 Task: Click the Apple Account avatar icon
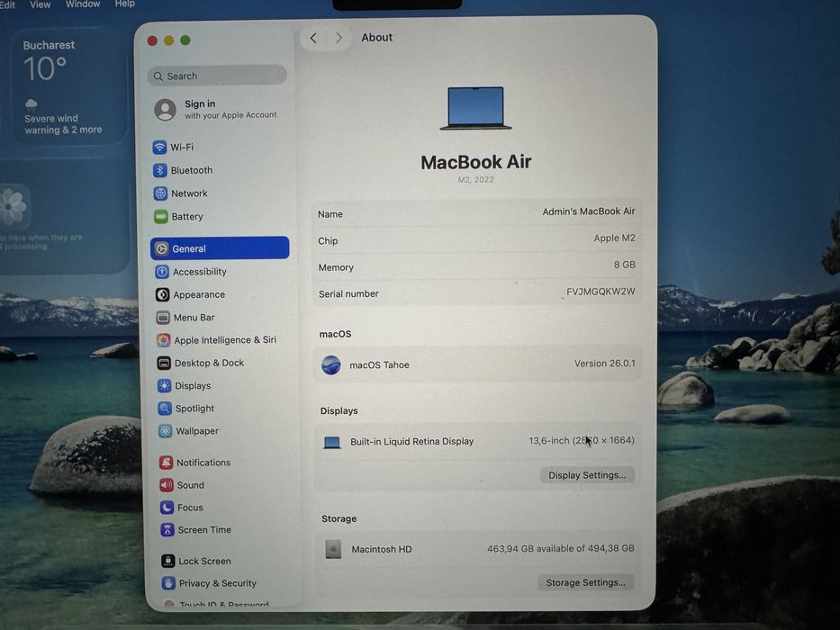point(165,109)
